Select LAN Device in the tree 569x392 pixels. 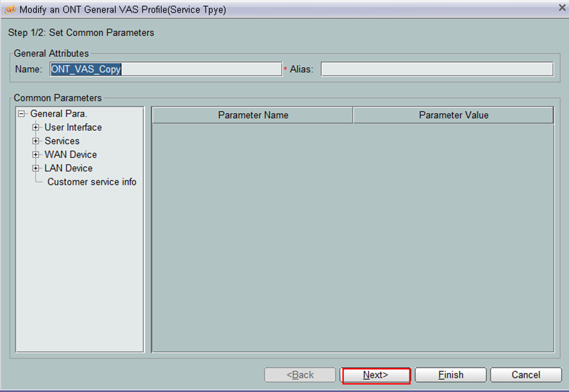click(69, 168)
